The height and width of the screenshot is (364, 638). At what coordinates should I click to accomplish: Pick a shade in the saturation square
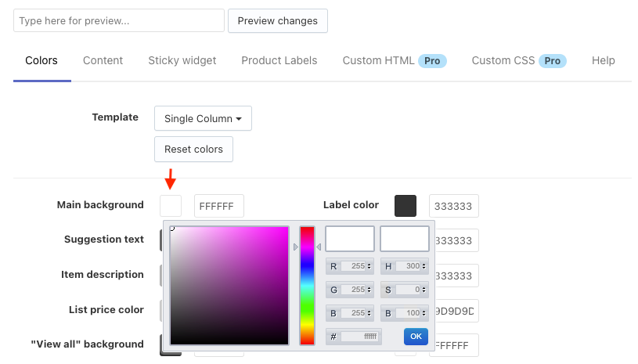(x=229, y=286)
